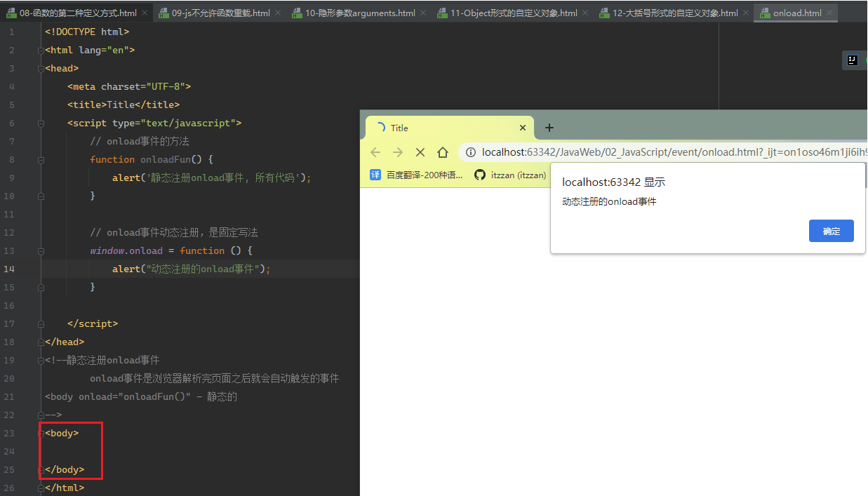Click the alert("动态注册的onload事件") statement
This screenshot has height=496, width=868.
pyautogui.click(x=191, y=269)
